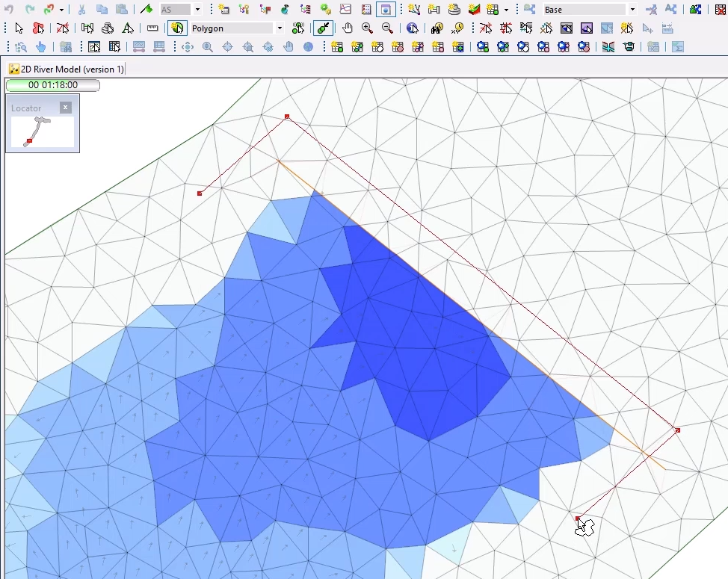Click the Paste clipboard icon
This screenshot has height=579, width=728.
coord(122,9)
